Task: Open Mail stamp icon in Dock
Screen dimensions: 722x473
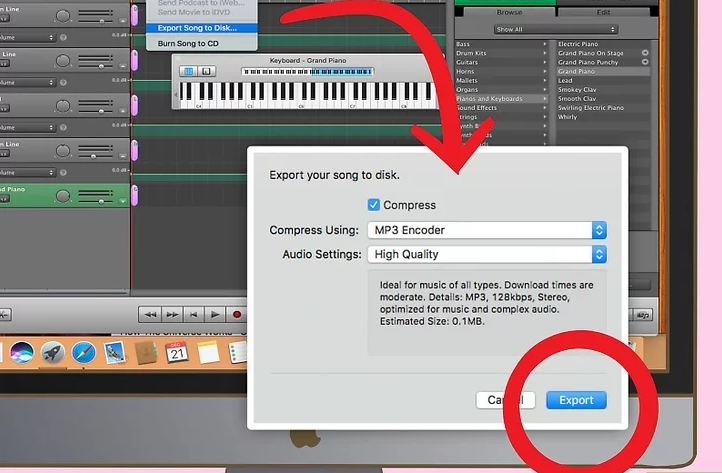Action: click(x=114, y=353)
